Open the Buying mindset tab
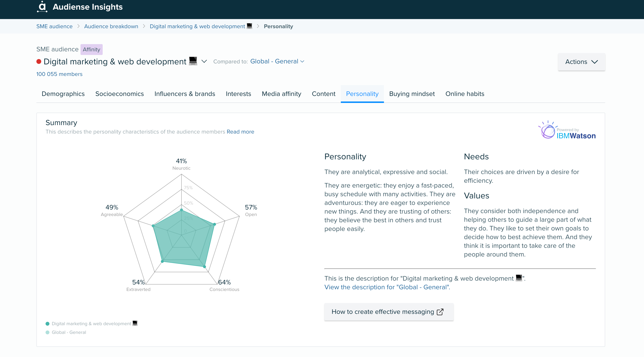 pyautogui.click(x=411, y=94)
